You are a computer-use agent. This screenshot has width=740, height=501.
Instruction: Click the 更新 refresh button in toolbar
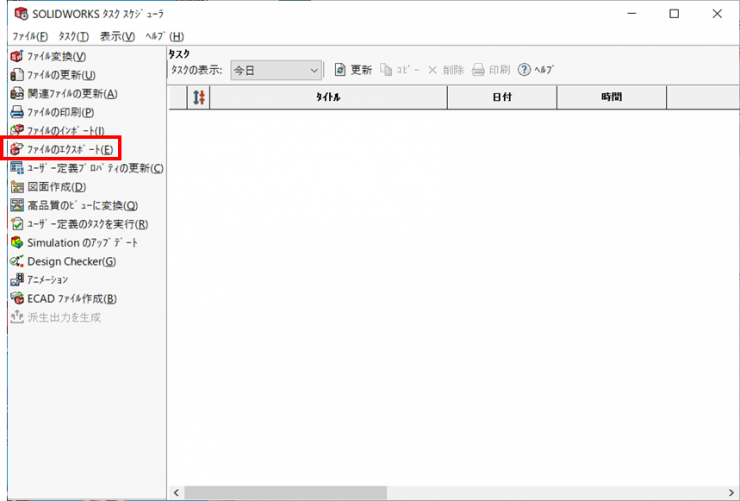tap(353, 70)
